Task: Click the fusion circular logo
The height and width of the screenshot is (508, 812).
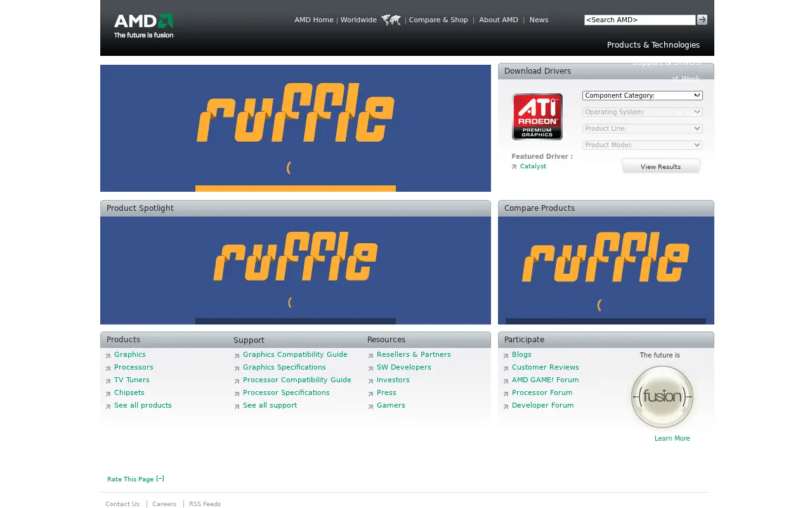Action: 662,397
